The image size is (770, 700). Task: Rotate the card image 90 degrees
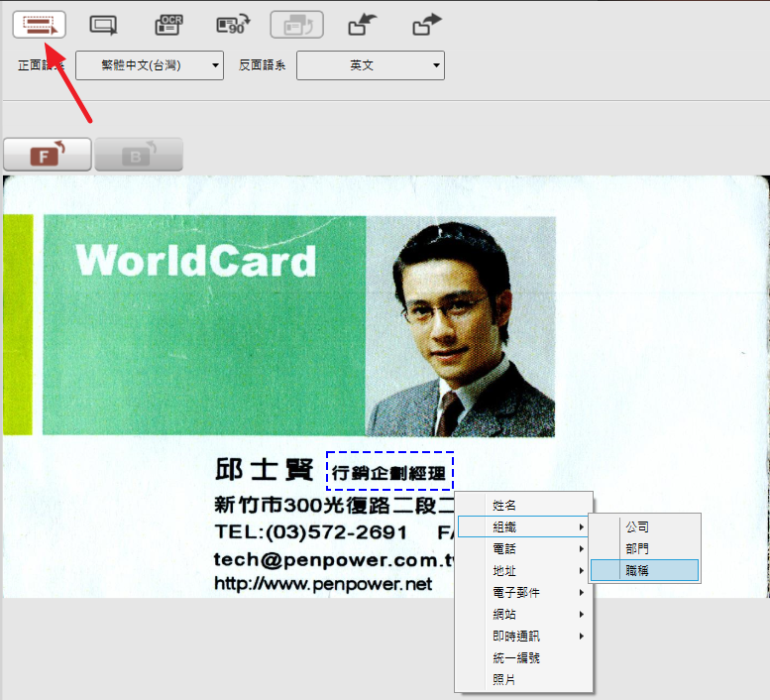coord(234,25)
